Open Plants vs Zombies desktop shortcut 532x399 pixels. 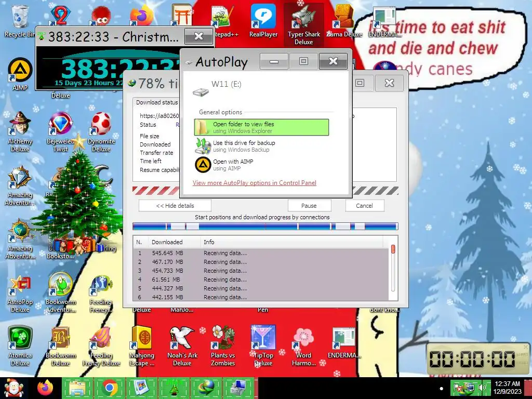(222, 346)
